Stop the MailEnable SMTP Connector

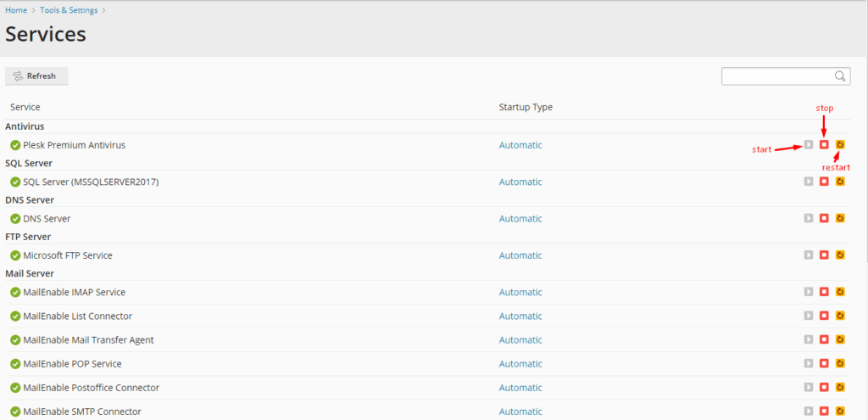(x=824, y=412)
